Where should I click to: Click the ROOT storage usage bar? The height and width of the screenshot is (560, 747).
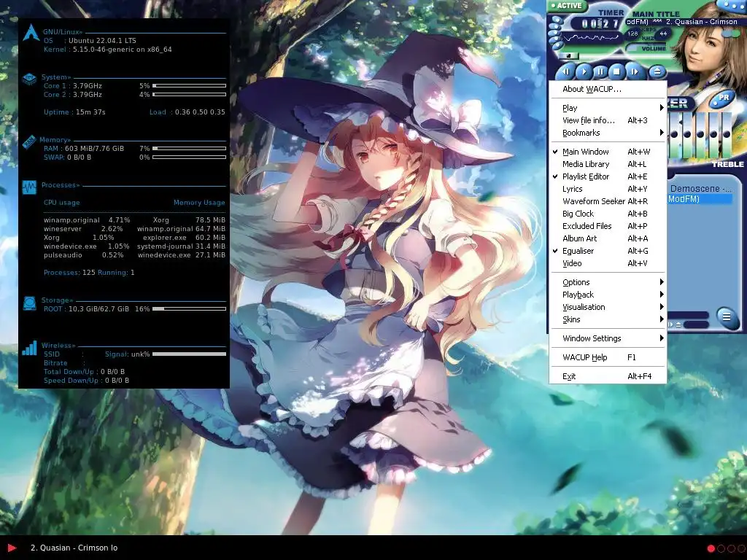[x=189, y=308]
